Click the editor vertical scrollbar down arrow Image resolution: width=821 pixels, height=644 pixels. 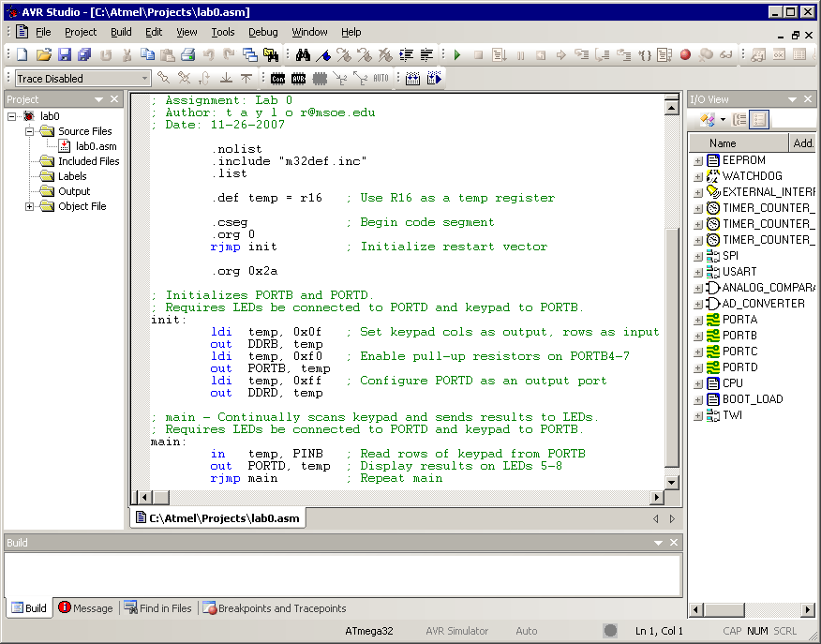coord(671,483)
